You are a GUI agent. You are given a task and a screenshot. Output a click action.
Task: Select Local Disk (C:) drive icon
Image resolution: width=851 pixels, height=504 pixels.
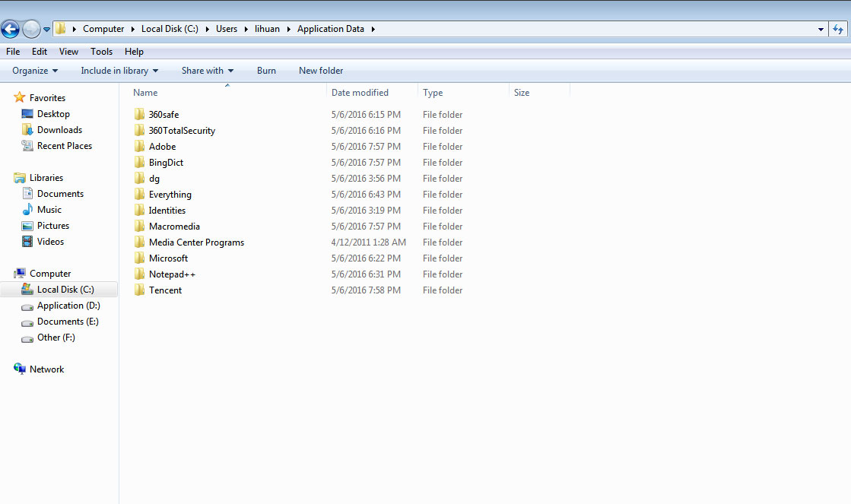coord(27,289)
